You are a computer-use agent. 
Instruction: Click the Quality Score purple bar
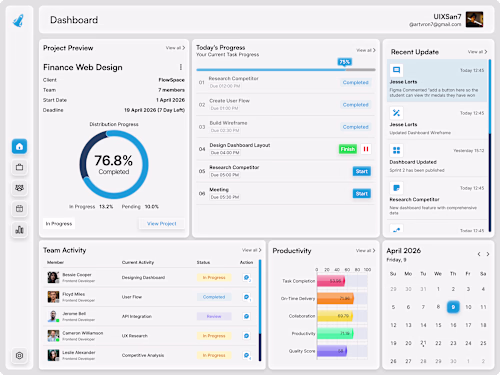pyautogui.click(x=332, y=351)
